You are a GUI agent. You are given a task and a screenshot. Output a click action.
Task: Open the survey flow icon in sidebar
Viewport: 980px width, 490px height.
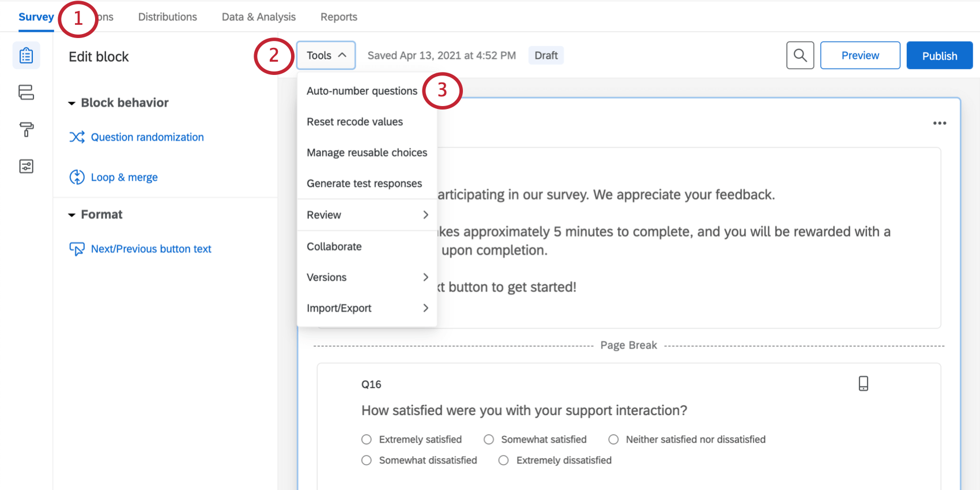[27, 92]
